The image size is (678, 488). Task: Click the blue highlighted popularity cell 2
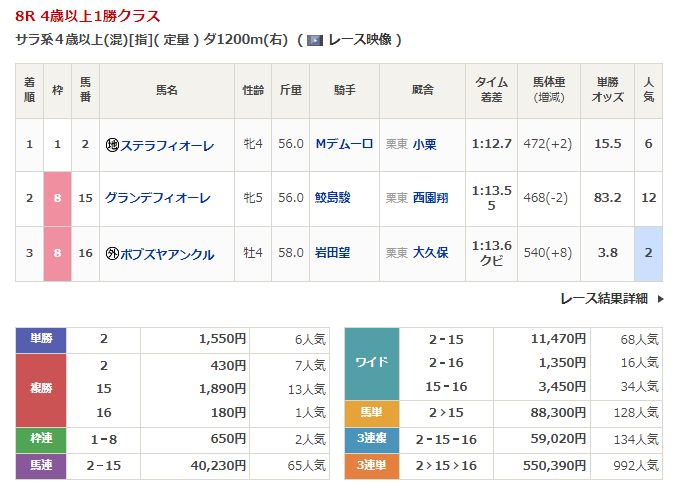pos(648,253)
